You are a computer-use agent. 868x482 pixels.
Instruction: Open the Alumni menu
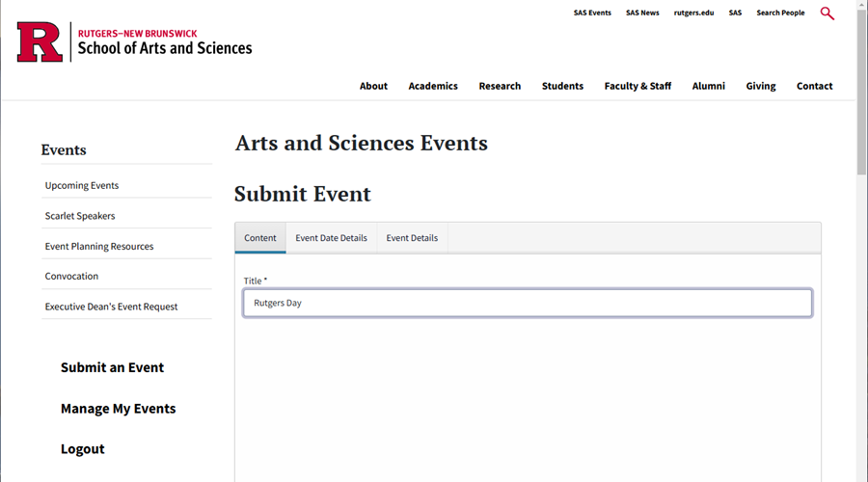(x=709, y=86)
